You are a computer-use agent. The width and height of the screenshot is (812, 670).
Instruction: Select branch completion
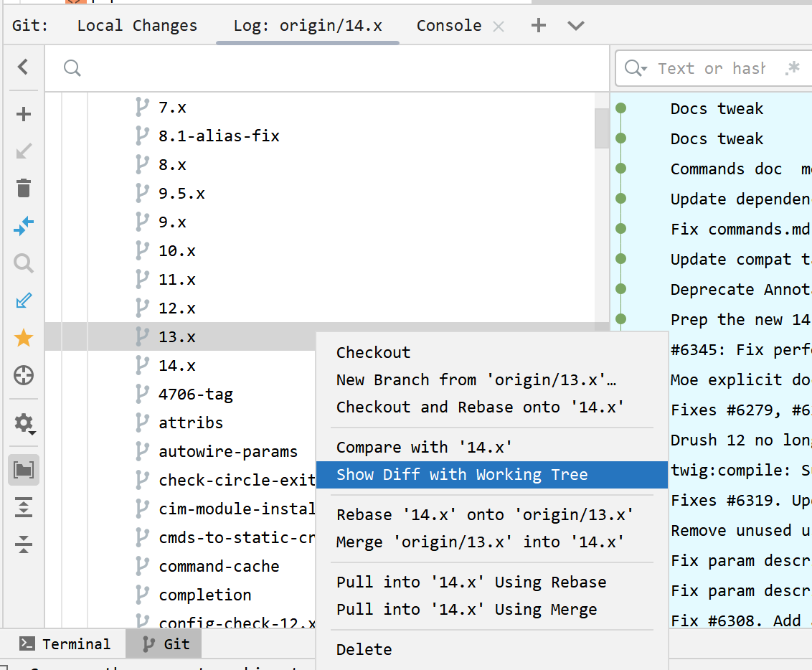tap(204, 595)
